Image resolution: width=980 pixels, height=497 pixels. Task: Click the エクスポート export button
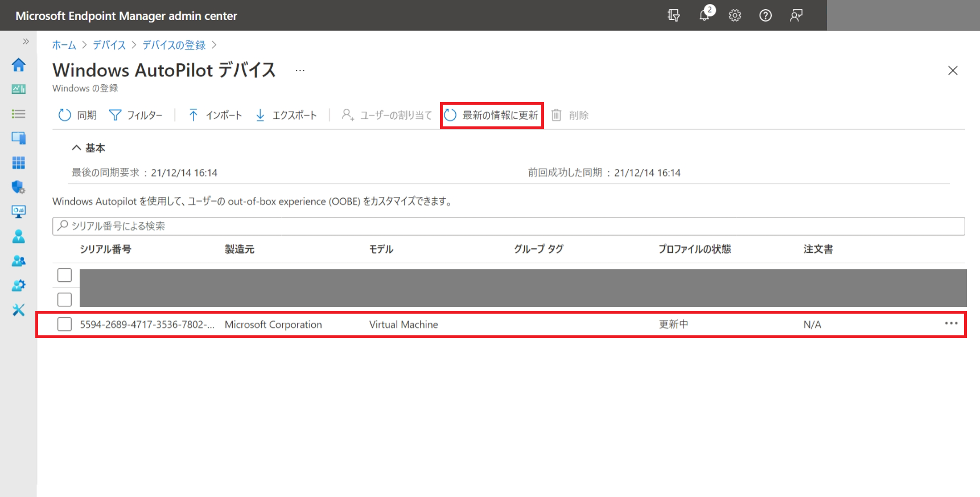[x=286, y=115]
